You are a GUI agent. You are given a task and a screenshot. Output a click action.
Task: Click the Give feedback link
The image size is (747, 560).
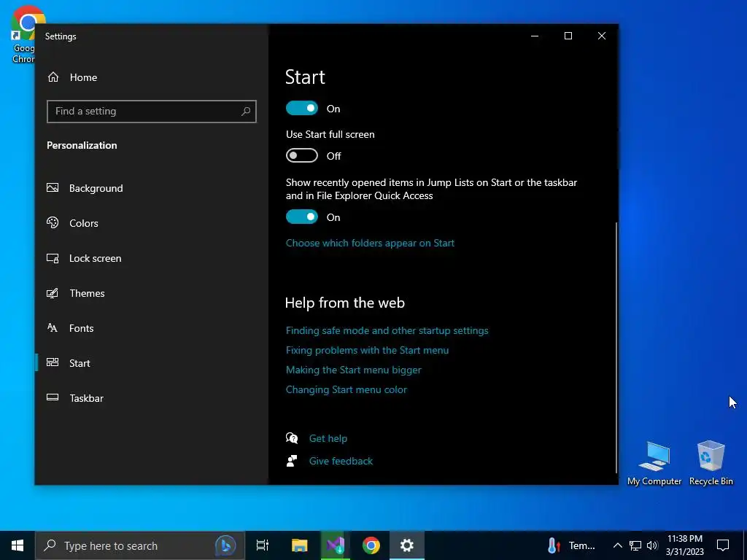[341, 461]
